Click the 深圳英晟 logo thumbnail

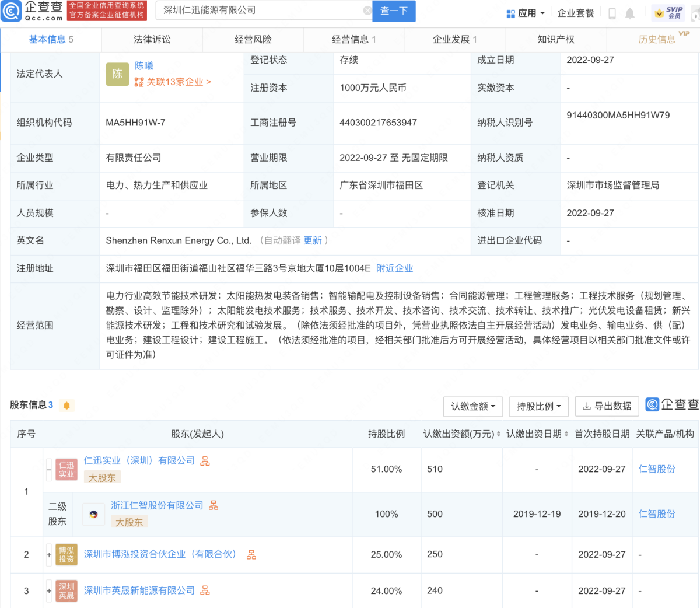point(66,591)
